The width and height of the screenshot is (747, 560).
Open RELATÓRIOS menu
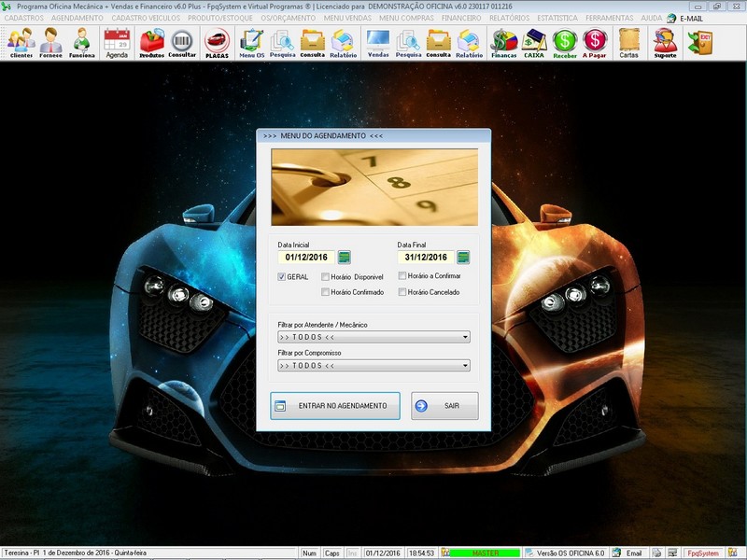(x=509, y=18)
